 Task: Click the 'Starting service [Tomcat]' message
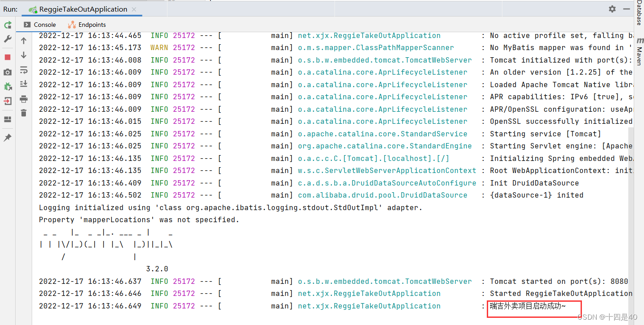tap(546, 134)
